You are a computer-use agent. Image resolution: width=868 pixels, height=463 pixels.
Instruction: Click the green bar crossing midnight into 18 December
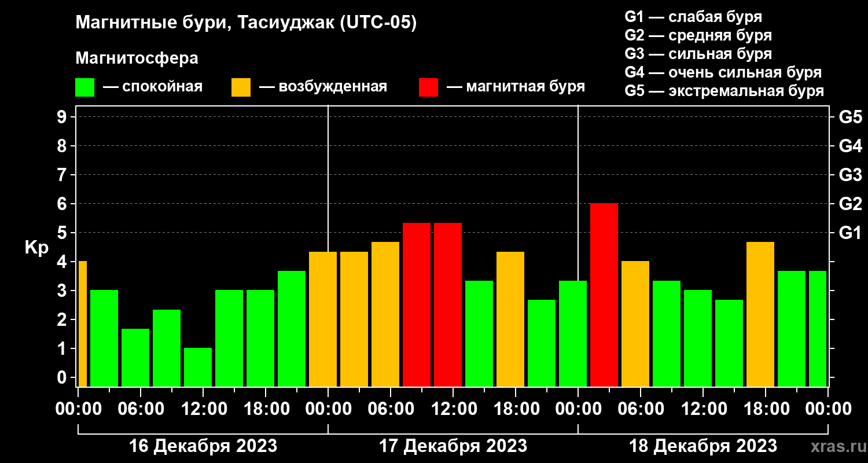(x=573, y=334)
